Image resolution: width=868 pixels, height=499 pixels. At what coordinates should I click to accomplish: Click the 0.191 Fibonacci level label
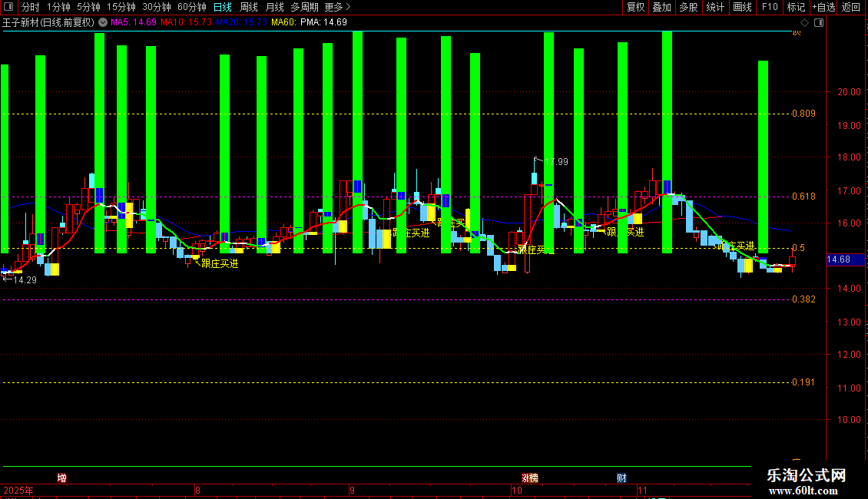pos(803,382)
